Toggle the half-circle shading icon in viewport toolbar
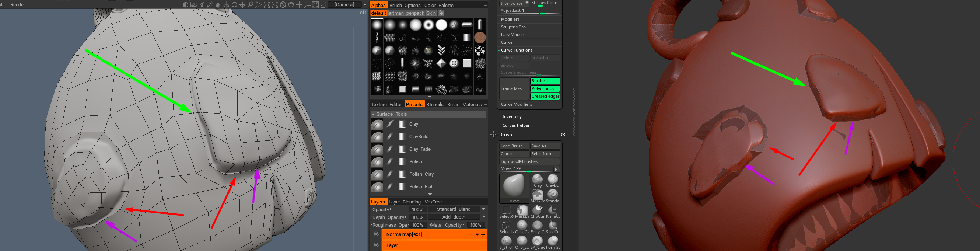 (185, 5)
